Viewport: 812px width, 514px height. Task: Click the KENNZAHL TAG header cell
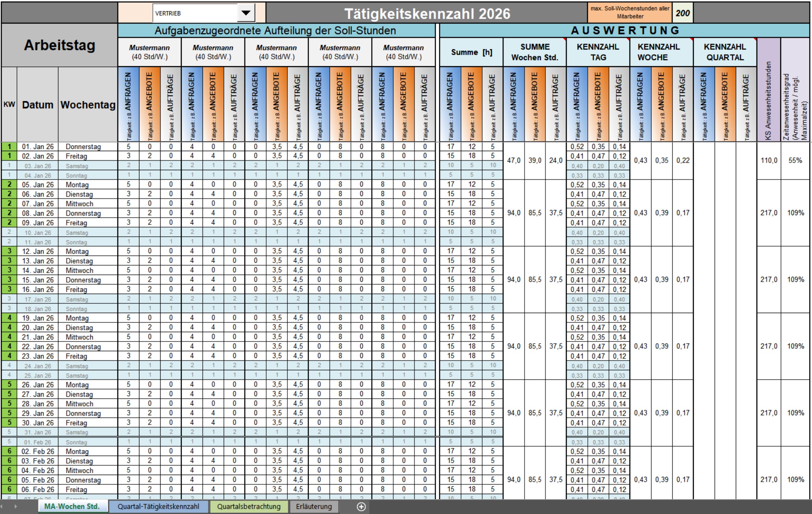(x=598, y=52)
